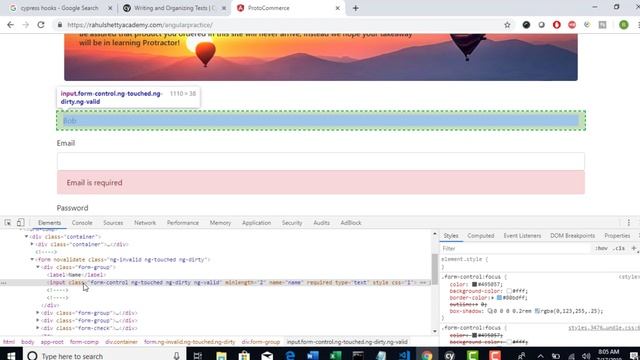Open DevTools Application tab

point(256,223)
